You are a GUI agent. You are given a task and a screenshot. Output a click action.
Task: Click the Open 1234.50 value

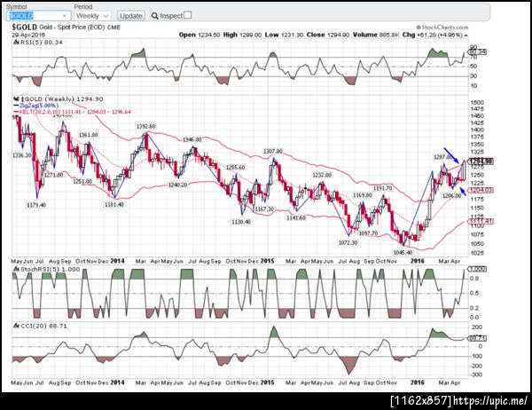click(x=199, y=35)
